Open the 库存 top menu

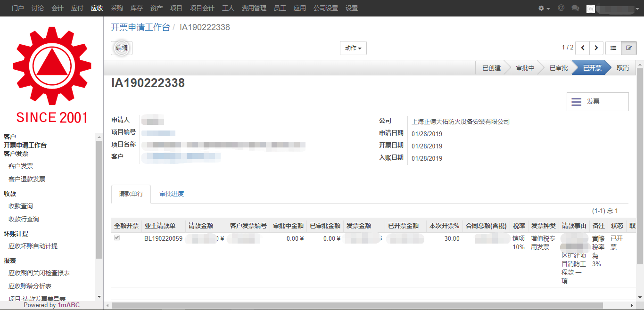tap(137, 8)
